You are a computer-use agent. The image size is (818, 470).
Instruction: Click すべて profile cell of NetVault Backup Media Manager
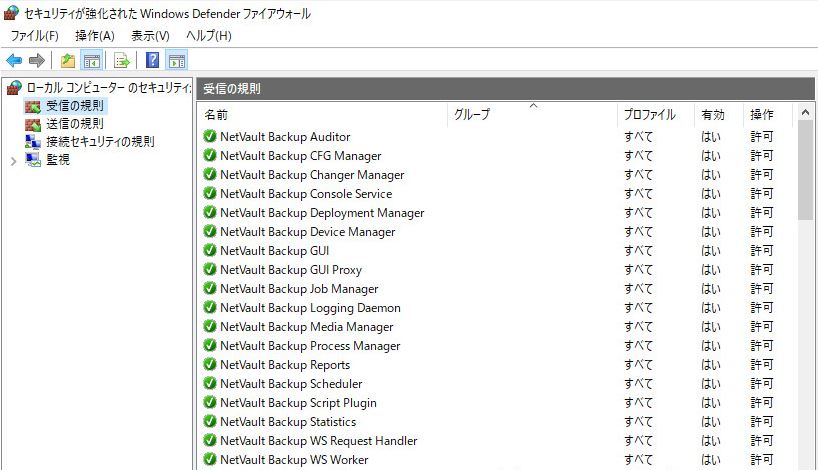[638, 327]
